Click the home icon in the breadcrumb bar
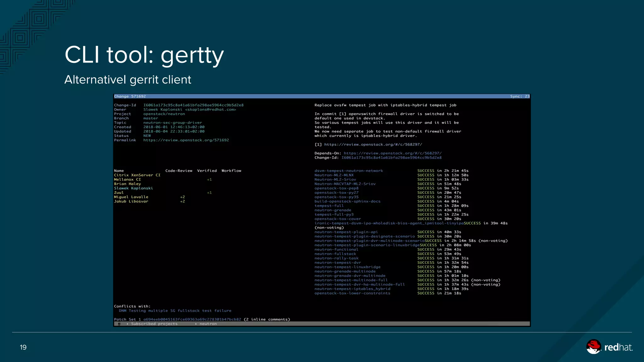The image size is (644, 362). (x=119, y=324)
